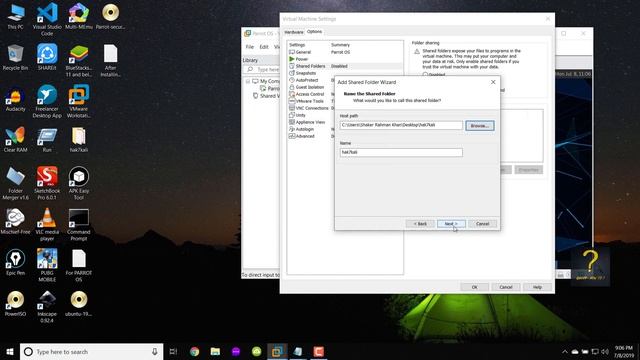Select the ubuntu-19 disc image icon

pyautogui.click(x=79, y=304)
